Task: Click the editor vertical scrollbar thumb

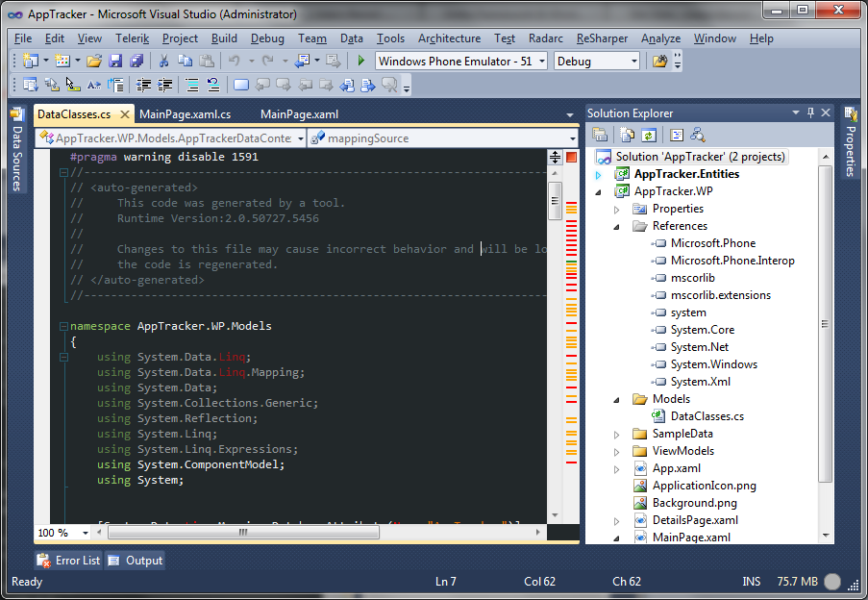Action: point(555,201)
